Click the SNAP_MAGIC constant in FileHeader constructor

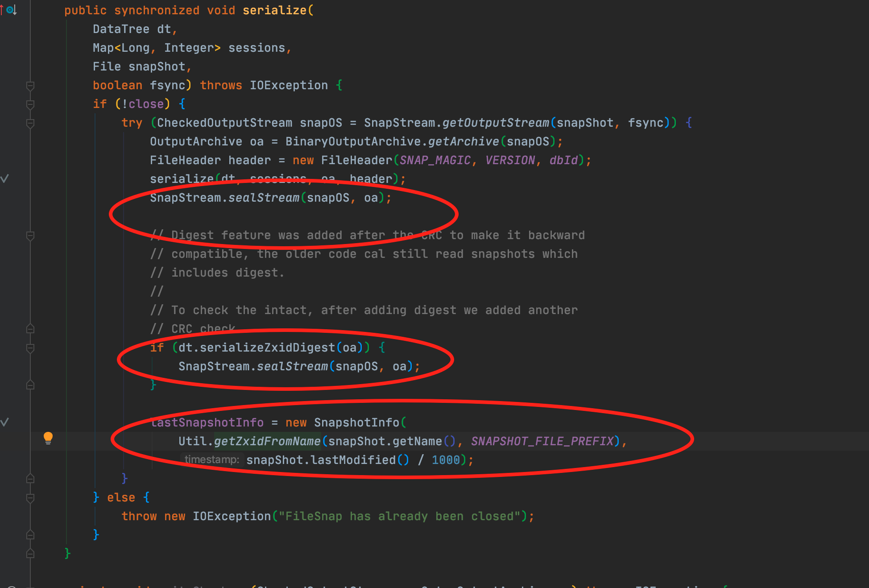435,160
